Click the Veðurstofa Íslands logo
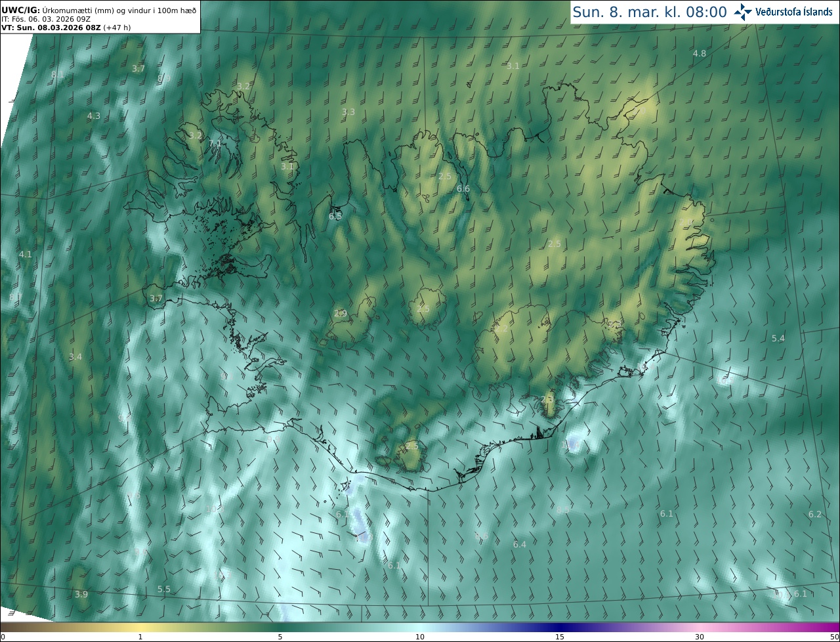840x642 pixels. [x=783, y=12]
